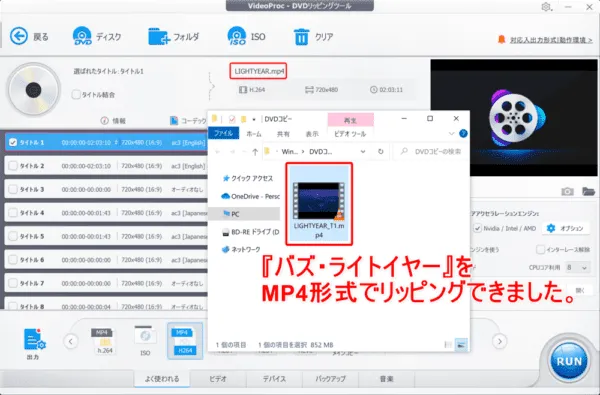The width and height of the screenshot is (600, 395).
Task: Switch Explorer to the details view icon
Action: pos(448,344)
